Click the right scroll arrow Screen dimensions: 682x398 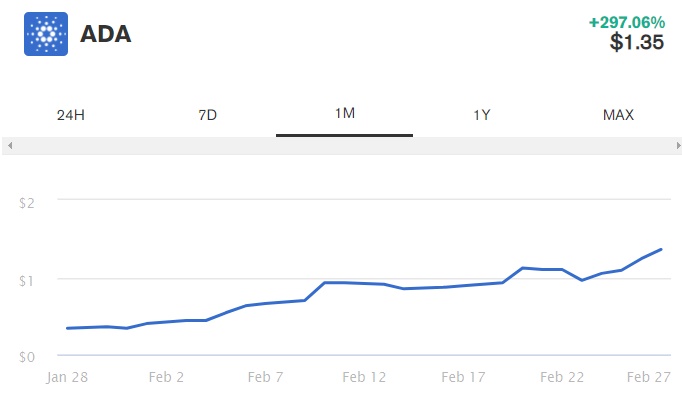coord(678,146)
